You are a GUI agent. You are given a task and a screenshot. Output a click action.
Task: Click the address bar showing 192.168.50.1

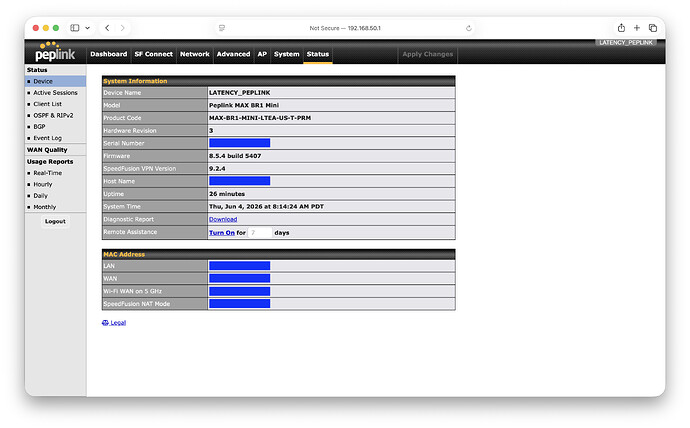click(345, 28)
